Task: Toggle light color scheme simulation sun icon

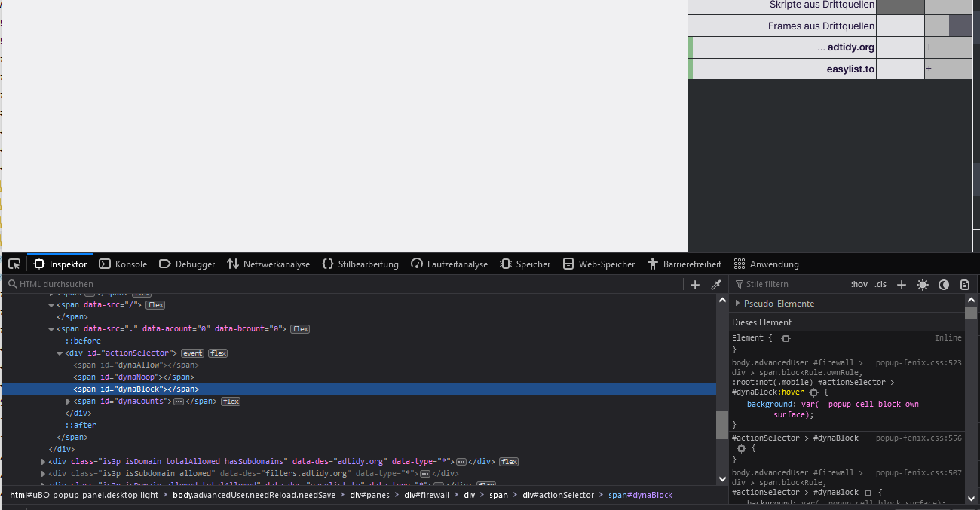Action: (x=922, y=284)
